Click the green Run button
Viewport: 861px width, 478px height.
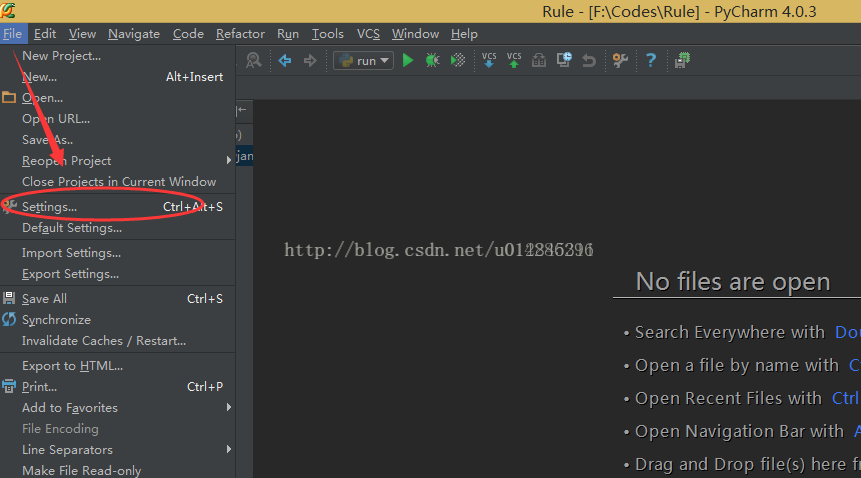407,60
